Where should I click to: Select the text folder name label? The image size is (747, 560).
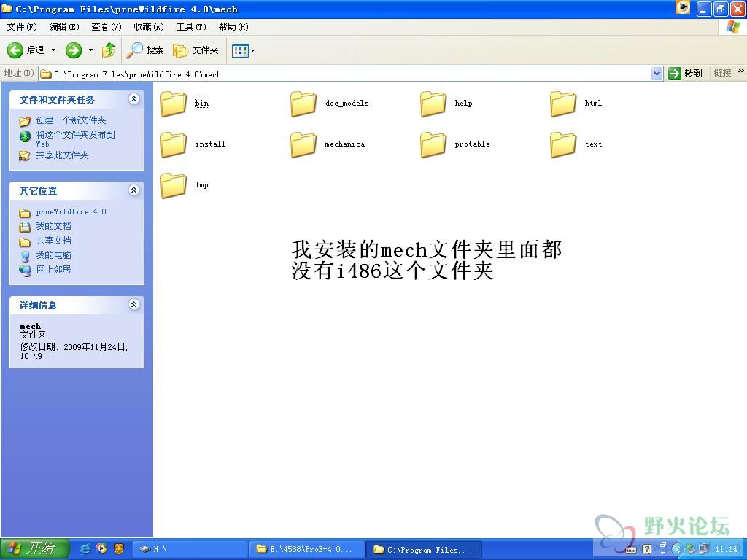point(594,144)
